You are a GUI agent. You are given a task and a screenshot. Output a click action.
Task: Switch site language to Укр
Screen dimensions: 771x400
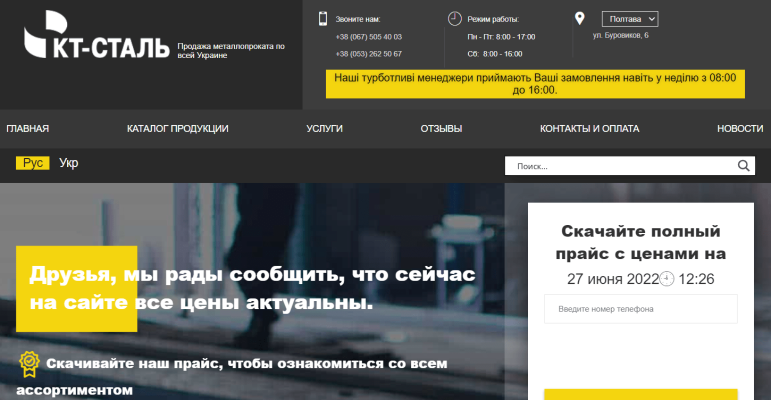[x=69, y=163]
